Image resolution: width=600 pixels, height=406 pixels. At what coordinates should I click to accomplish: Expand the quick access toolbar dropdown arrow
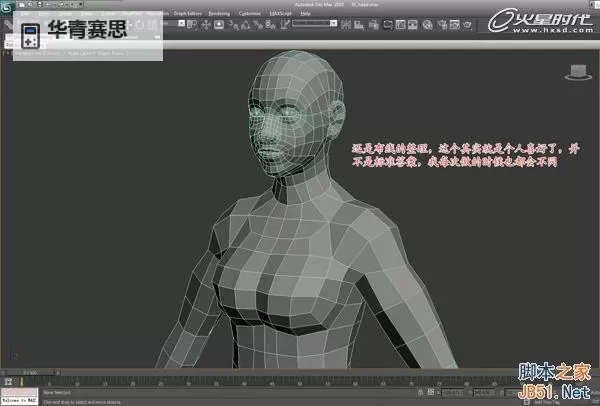[81, 5]
